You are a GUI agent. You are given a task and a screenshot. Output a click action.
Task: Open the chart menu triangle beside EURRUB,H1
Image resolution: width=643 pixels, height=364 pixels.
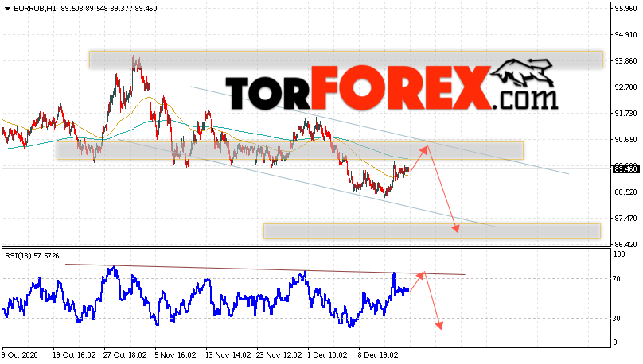[7, 9]
